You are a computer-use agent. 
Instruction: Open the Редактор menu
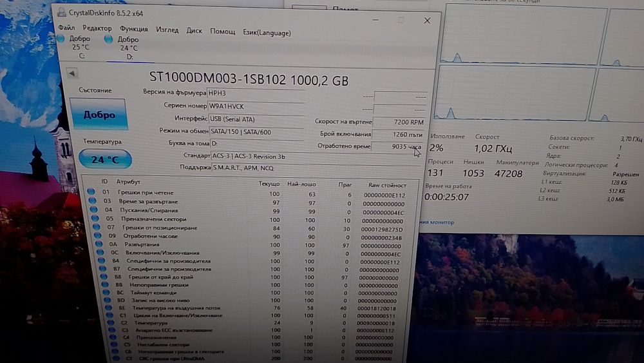pos(97,28)
